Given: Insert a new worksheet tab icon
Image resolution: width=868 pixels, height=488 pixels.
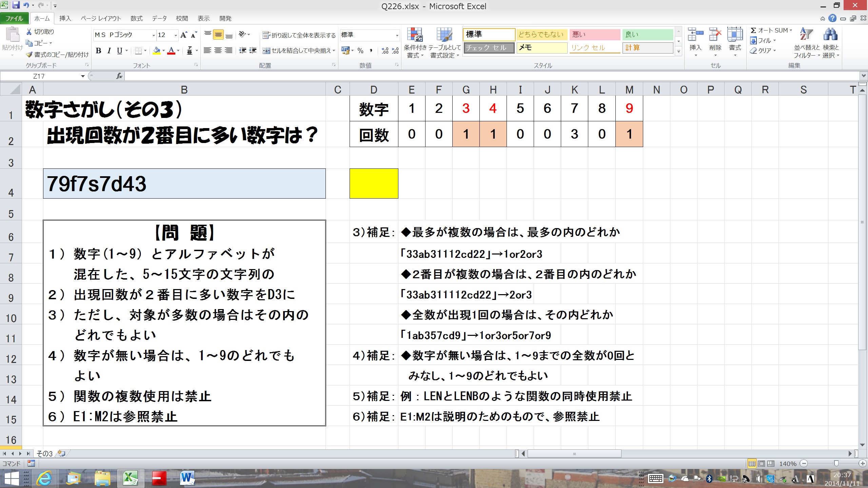Looking at the screenshot, I should [x=62, y=453].
